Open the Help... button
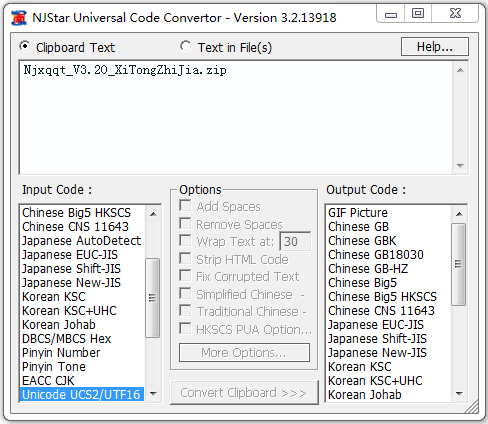This screenshot has width=488, height=424. [435, 47]
